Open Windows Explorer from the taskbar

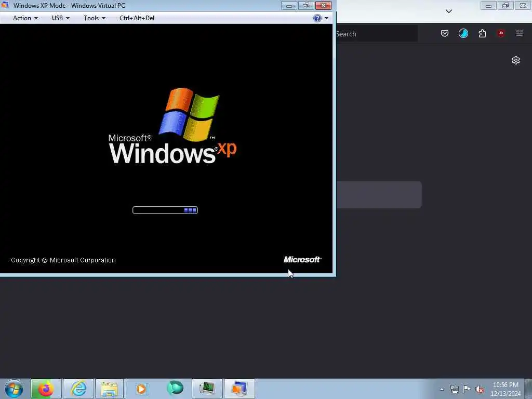tap(109, 389)
